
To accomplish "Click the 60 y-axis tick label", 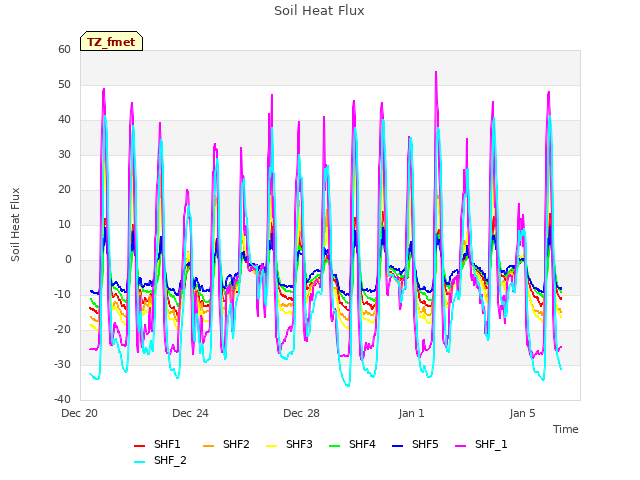I will click(x=64, y=49).
